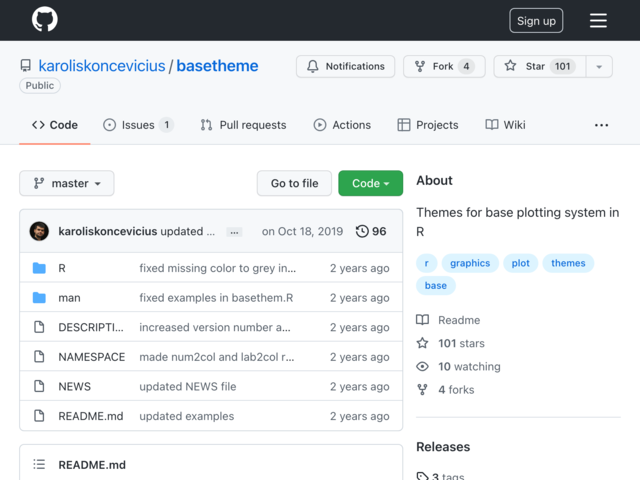Click the NAMESPACE file icon
The height and width of the screenshot is (480, 640).
pos(39,356)
